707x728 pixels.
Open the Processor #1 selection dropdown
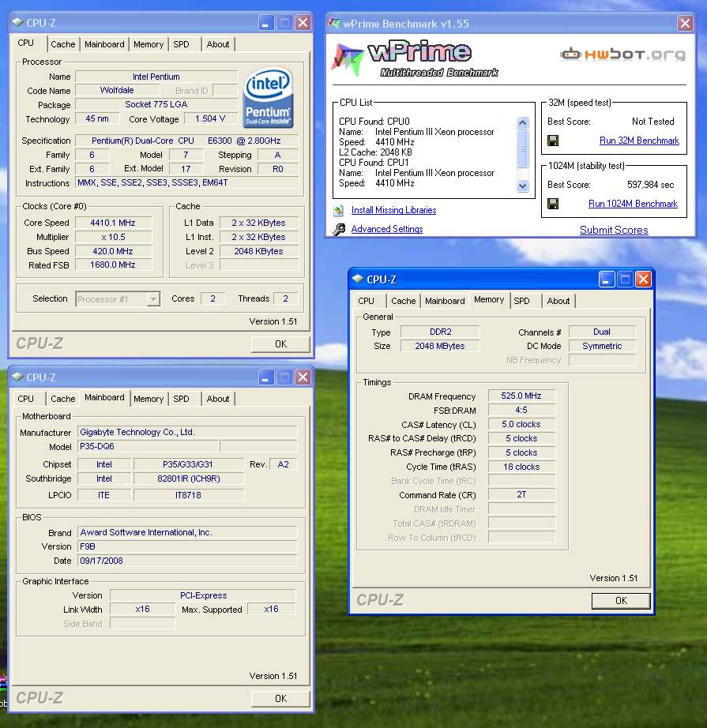pos(153,299)
